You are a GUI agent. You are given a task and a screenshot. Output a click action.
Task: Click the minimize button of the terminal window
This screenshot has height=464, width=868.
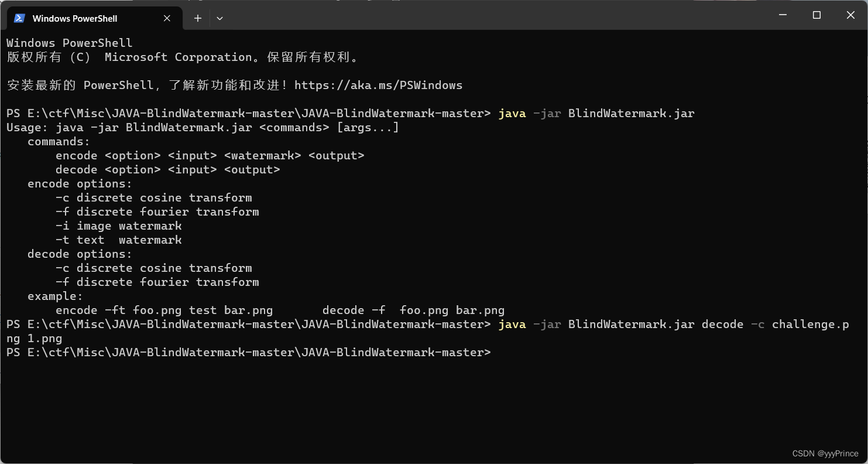click(x=783, y=15)
